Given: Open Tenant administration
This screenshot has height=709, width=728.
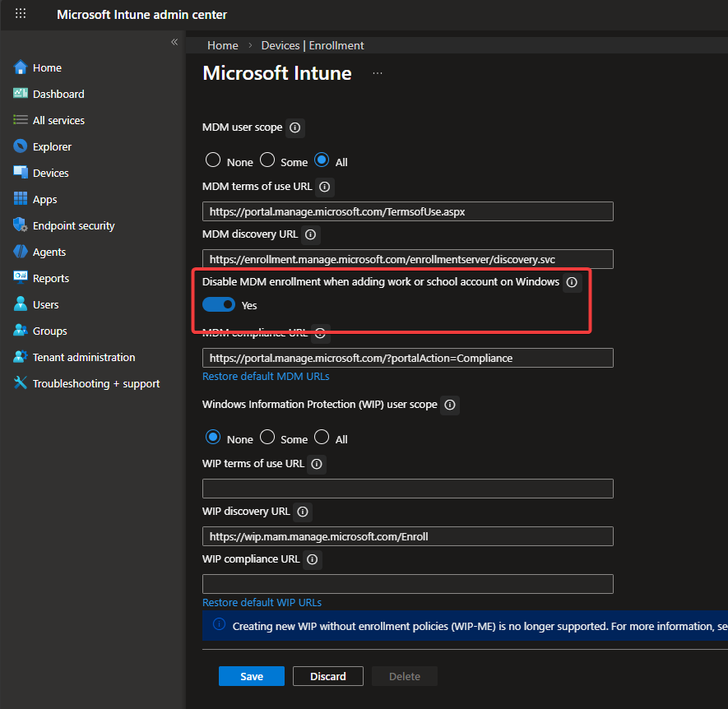Looking at the screenshot, I should [x=84, y=358].
